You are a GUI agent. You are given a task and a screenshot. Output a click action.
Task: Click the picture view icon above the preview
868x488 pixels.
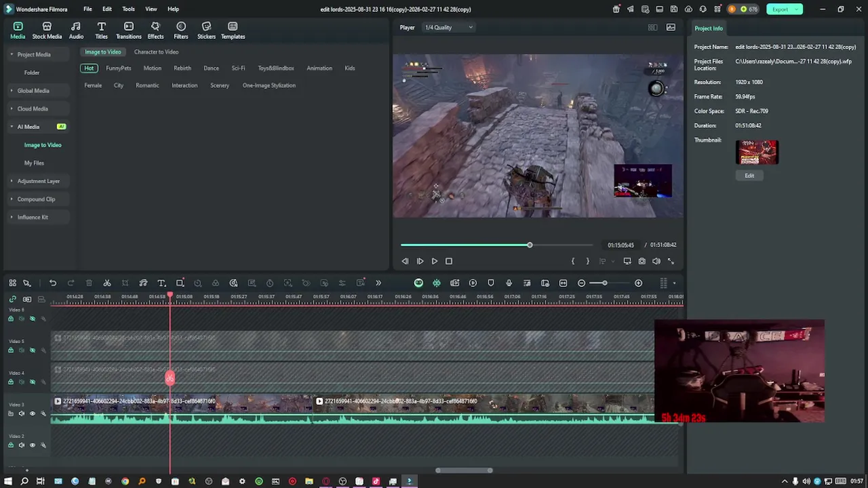(x=671, y=27)
